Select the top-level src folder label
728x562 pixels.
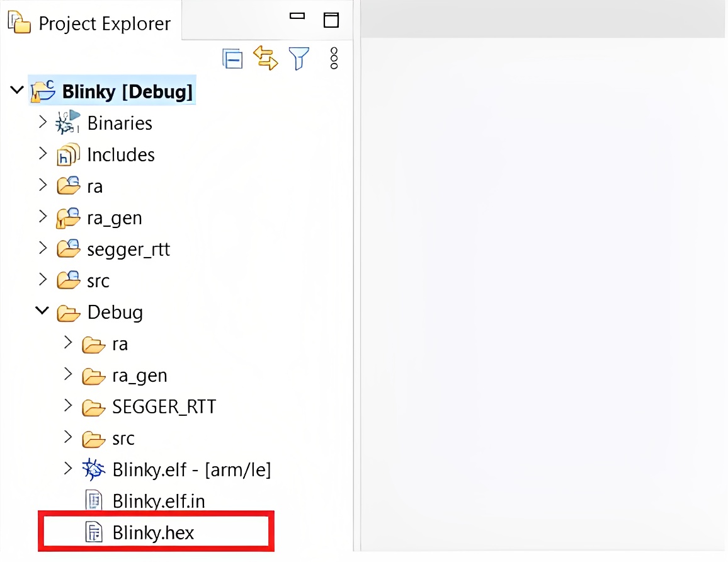(98, 281)
